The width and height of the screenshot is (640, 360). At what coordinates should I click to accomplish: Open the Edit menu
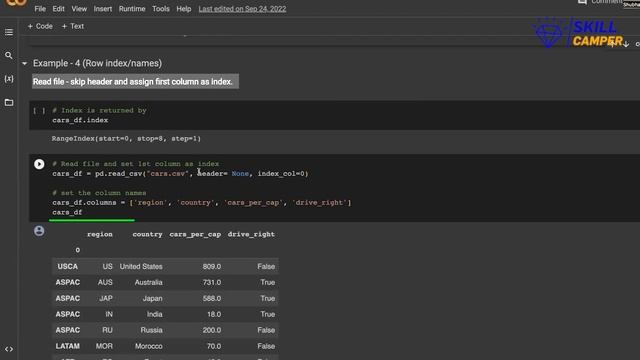click(x=58, y=9)
